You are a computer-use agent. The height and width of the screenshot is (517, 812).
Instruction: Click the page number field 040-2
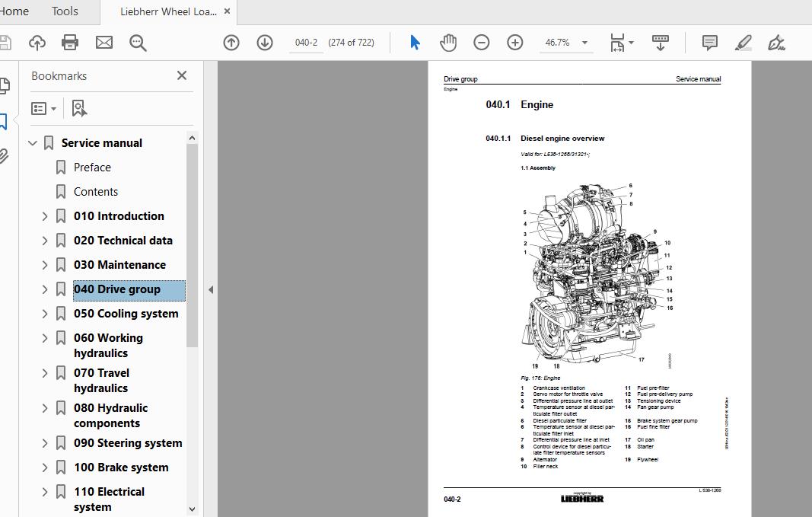point(306,43)
